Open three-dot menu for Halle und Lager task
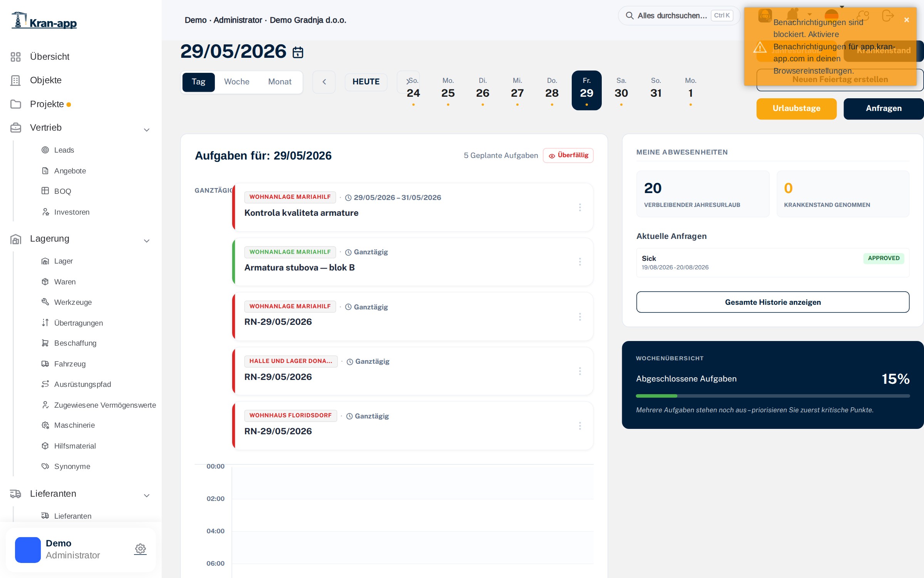The image size is (924, 578). pos(580,371)
